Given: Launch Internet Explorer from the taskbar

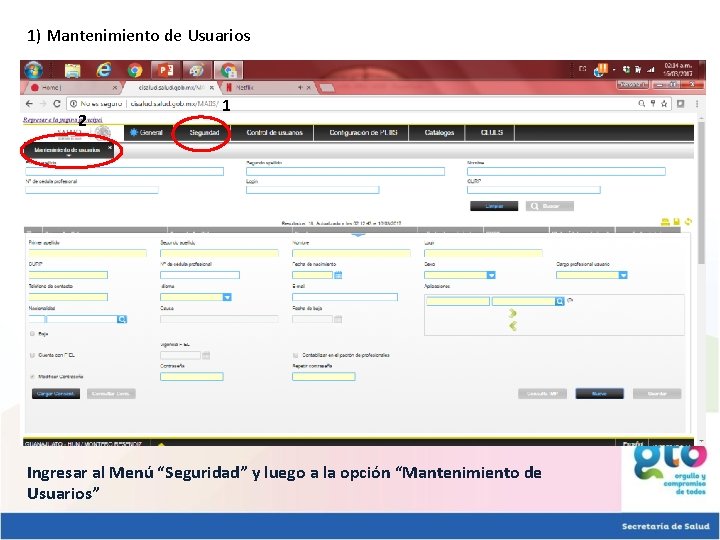Looking at the screenshot, I should pyautogui.click(x=104, y=70).
